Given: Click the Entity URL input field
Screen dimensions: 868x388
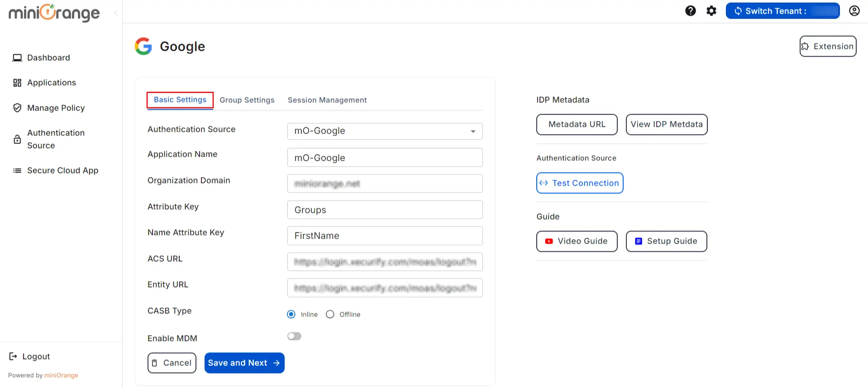Looking at the screenshot, I should (385, 288).
